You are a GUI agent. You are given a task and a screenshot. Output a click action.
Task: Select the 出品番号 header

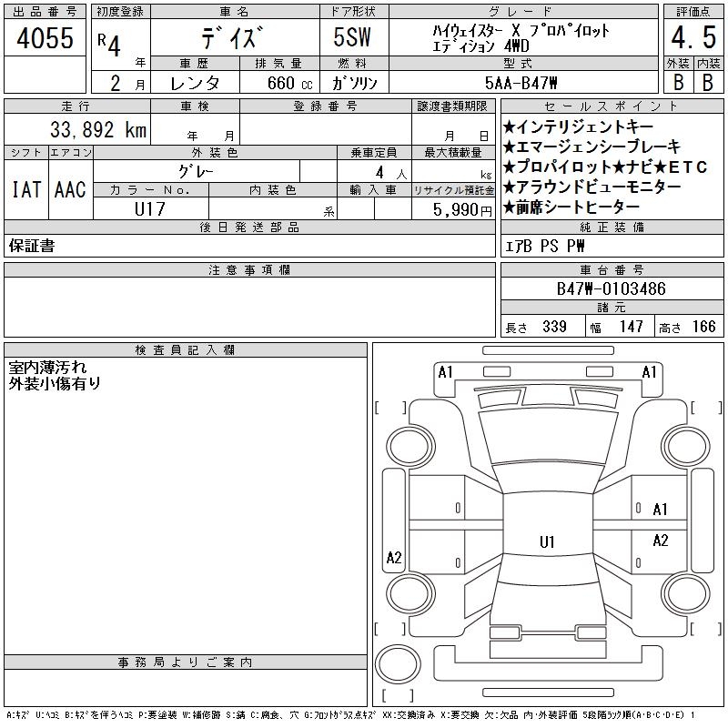[45, 12]
